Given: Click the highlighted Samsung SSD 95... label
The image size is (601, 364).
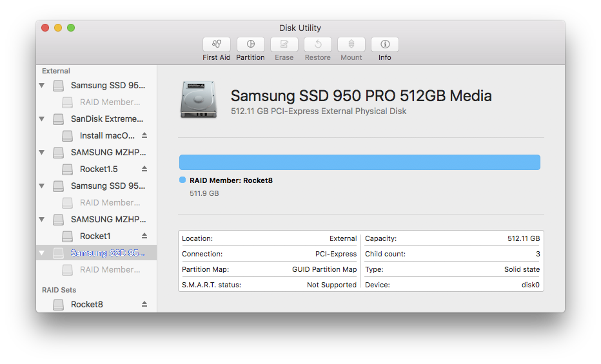Looking at the screenshot, I should pos(108,253).
